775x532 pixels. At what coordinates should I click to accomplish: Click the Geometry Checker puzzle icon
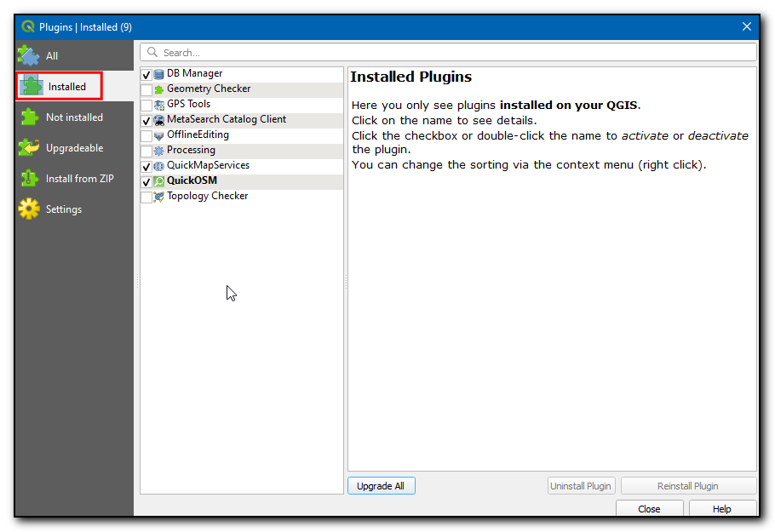(159, 89)
